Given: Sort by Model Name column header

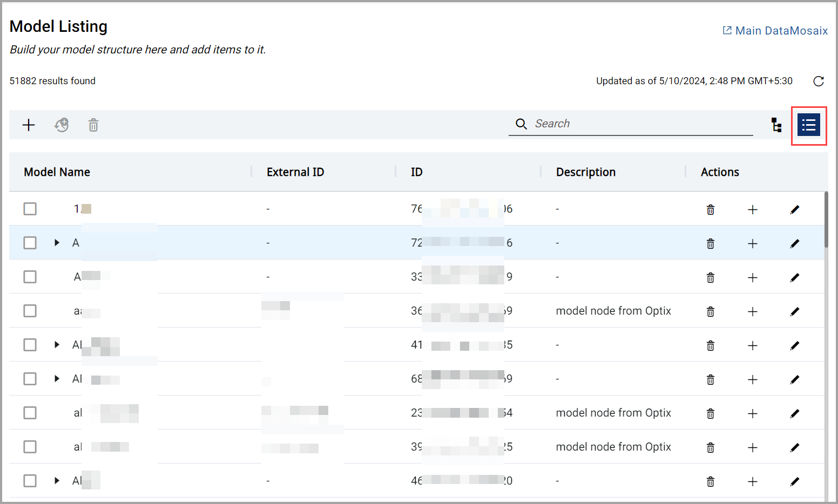Looking at the screenshot, I should [57, 172].
